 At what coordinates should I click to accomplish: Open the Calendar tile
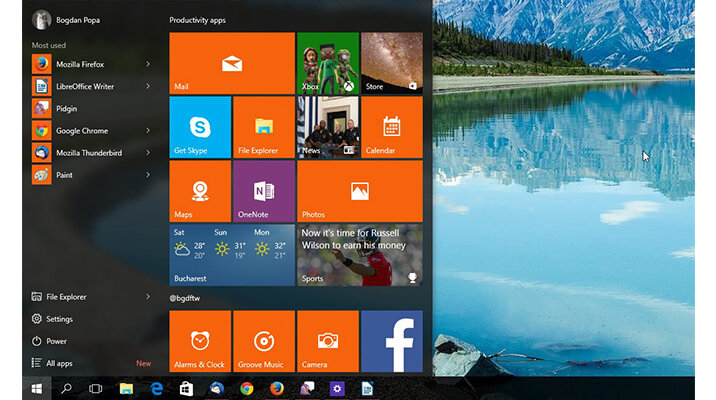[392, 127]
